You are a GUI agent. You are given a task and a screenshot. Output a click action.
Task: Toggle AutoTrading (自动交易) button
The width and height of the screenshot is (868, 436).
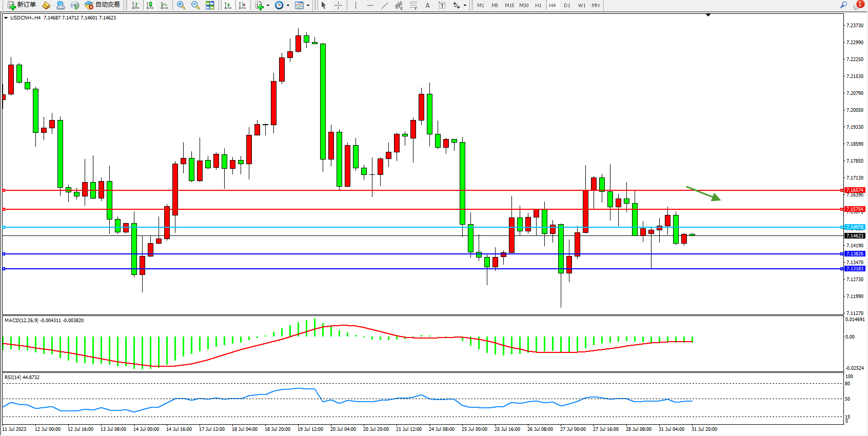(102, 5)
